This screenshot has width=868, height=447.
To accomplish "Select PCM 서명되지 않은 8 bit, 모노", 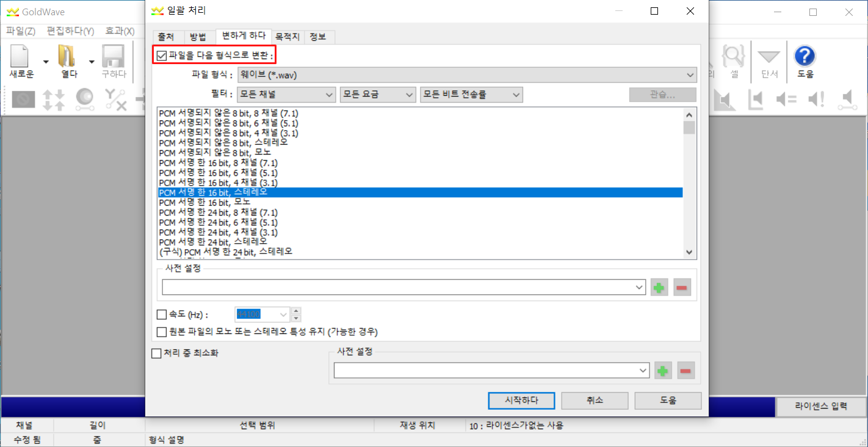I will pos(421,152).
